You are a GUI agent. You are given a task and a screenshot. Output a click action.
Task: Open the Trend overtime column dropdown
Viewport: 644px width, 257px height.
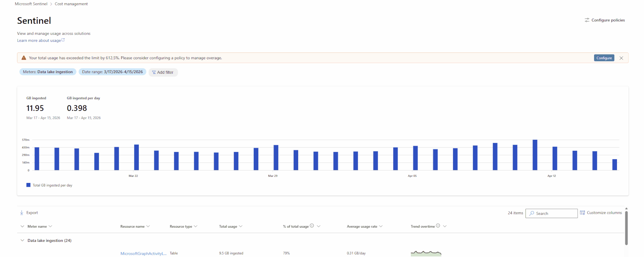(x=445, y=226)
